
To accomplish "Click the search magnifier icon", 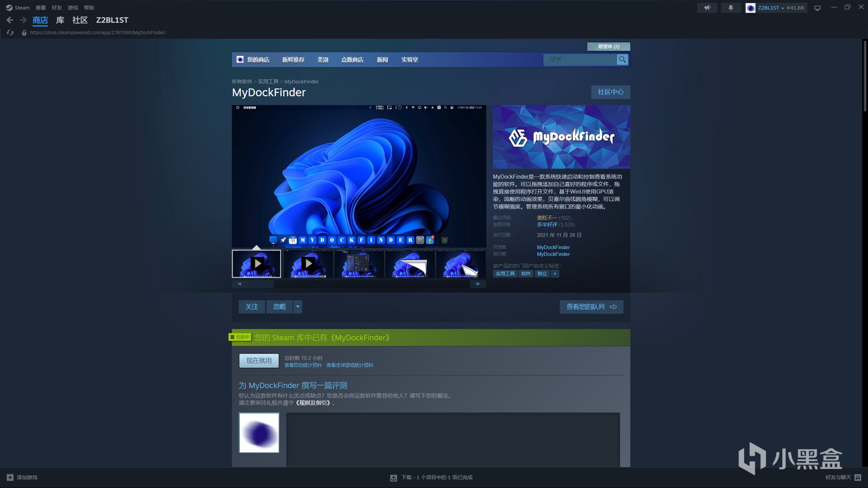I will (622, 60).
